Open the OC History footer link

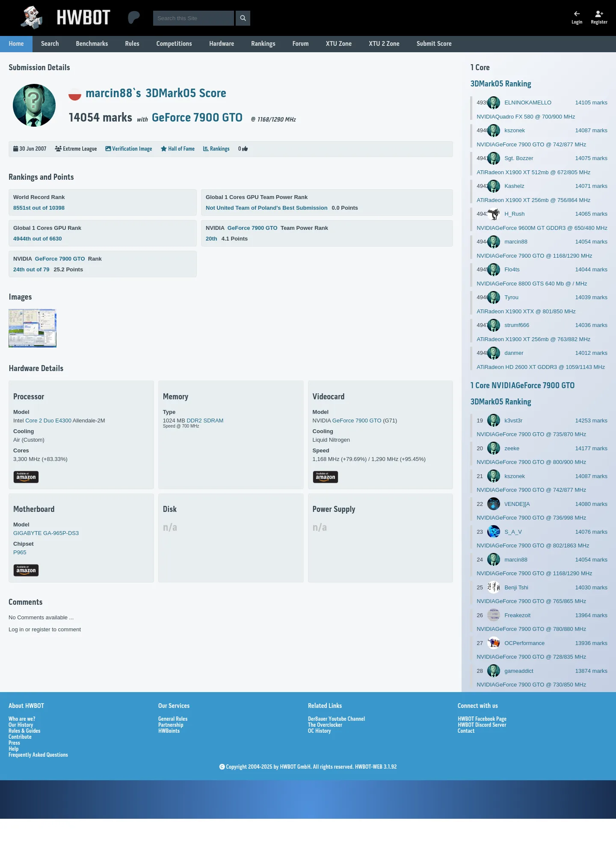[x=319, y=731]
